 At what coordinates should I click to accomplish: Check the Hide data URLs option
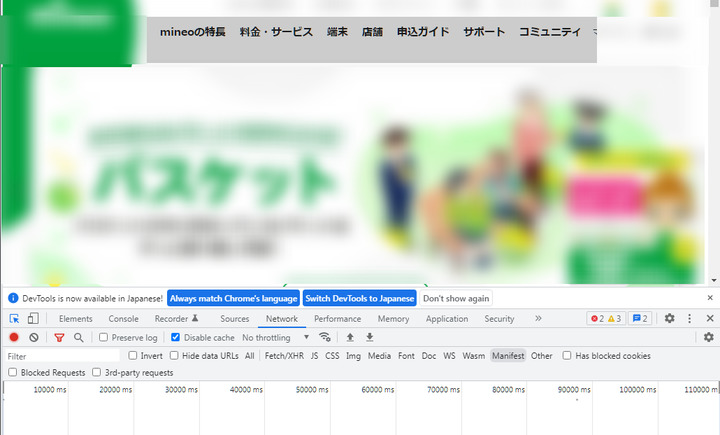coord(175,356)
